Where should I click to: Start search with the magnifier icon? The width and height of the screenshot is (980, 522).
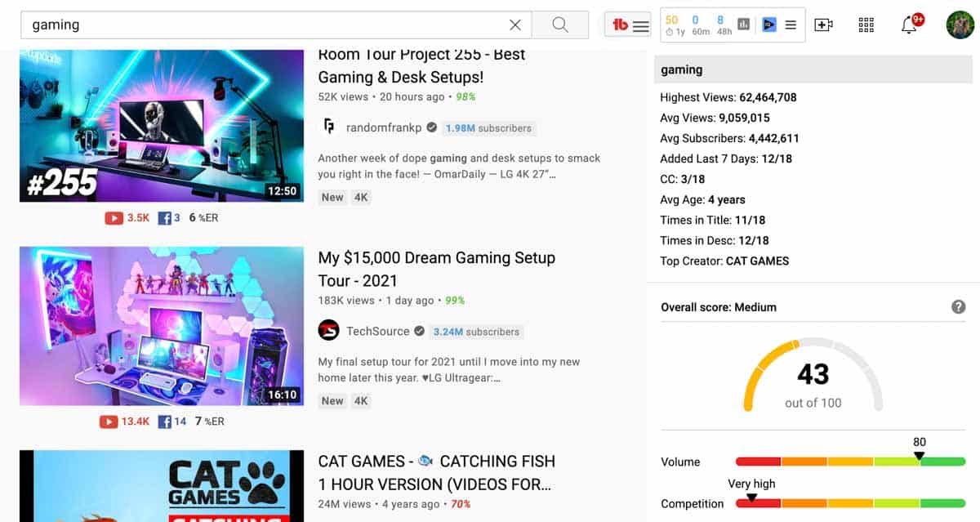(x=560, y=24)
